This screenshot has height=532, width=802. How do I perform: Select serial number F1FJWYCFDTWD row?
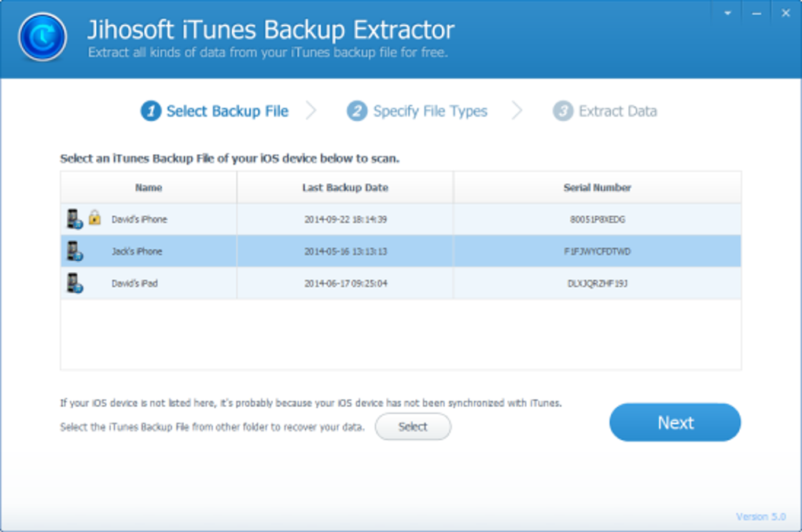pyautogui.click(x=597, y=251)
